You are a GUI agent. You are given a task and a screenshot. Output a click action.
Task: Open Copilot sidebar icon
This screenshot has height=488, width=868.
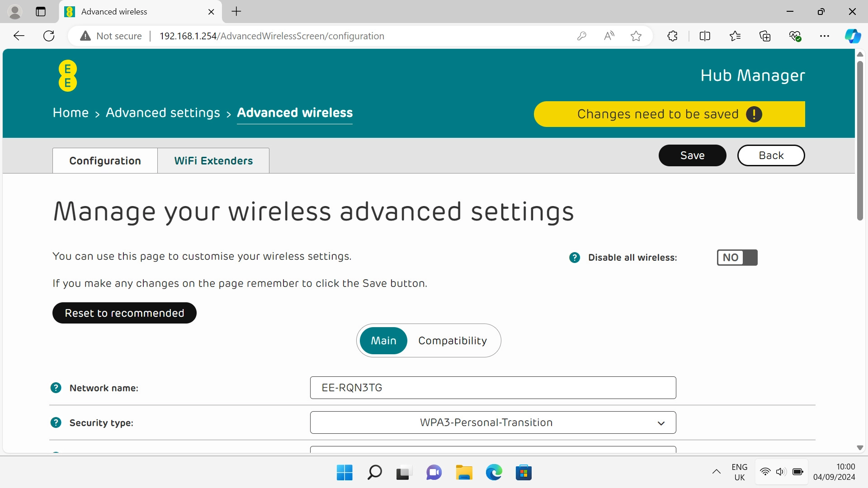(853, 36)
